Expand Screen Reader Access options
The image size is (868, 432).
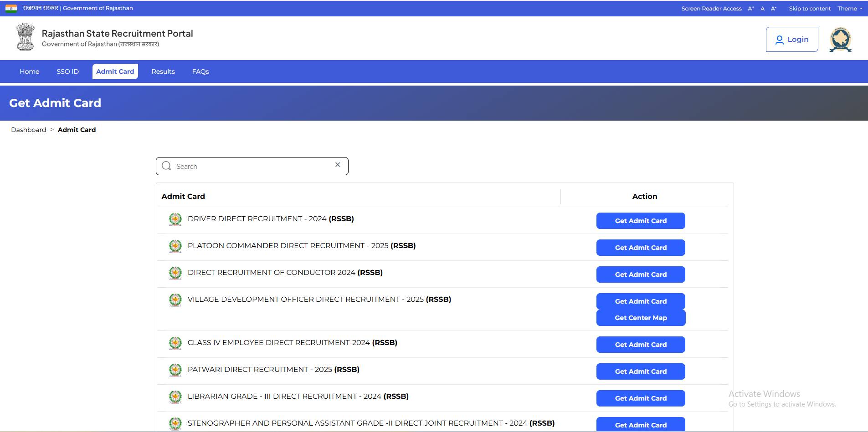(711, 8)
